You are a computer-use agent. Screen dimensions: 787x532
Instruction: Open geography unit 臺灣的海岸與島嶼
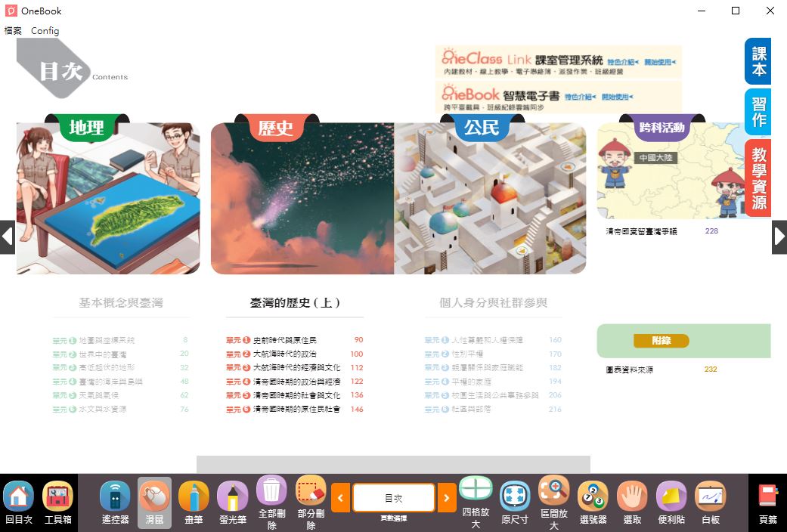coord(120,382)
